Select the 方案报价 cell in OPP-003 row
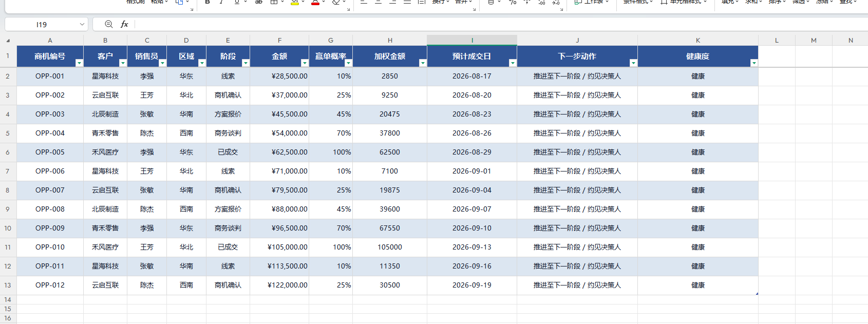 coord(228,114)
